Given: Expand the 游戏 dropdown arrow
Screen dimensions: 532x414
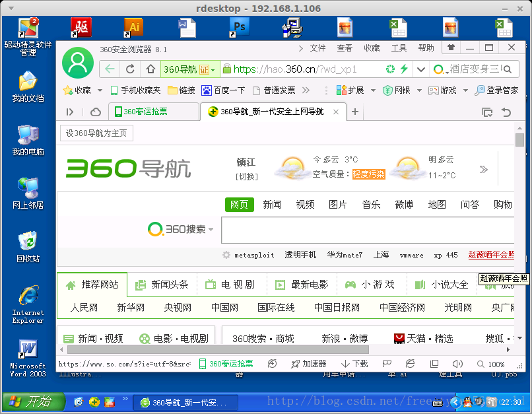Looking at the screenshot, I should pos(465,90).
